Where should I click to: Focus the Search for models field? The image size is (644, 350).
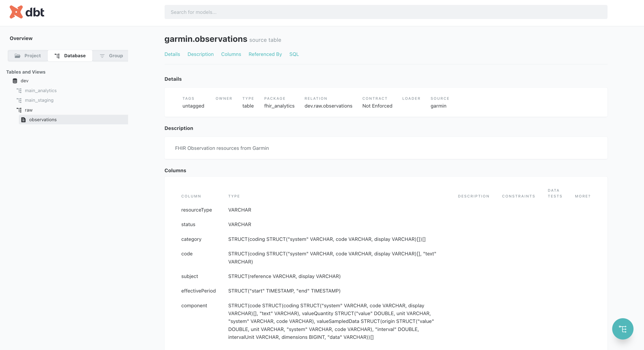coord(386,12)
